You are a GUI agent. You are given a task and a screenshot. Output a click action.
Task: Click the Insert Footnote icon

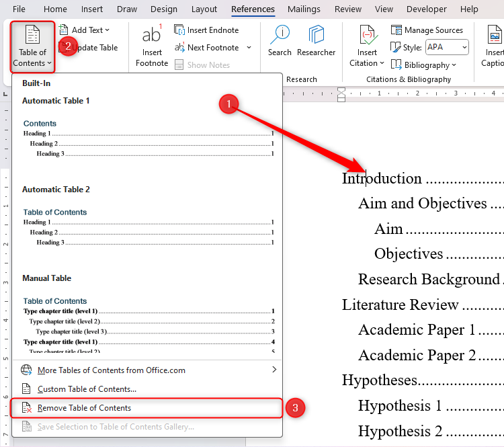(x=151, y=34)
